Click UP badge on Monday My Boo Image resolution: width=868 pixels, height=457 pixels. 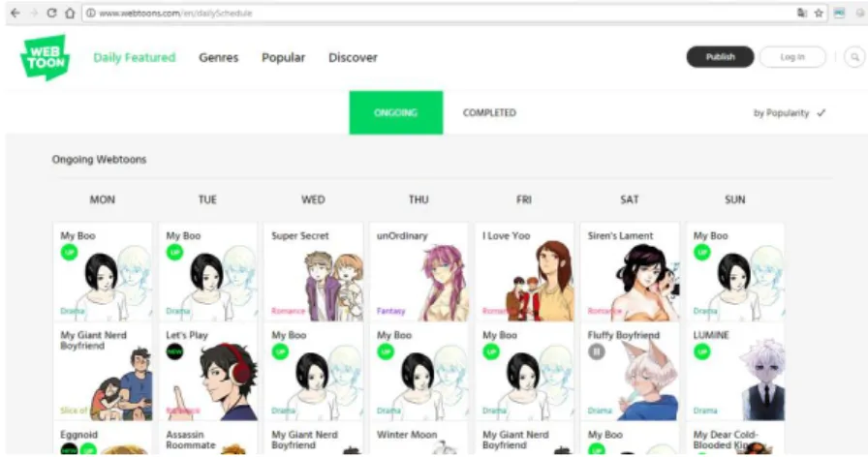(x=69, y=253)
